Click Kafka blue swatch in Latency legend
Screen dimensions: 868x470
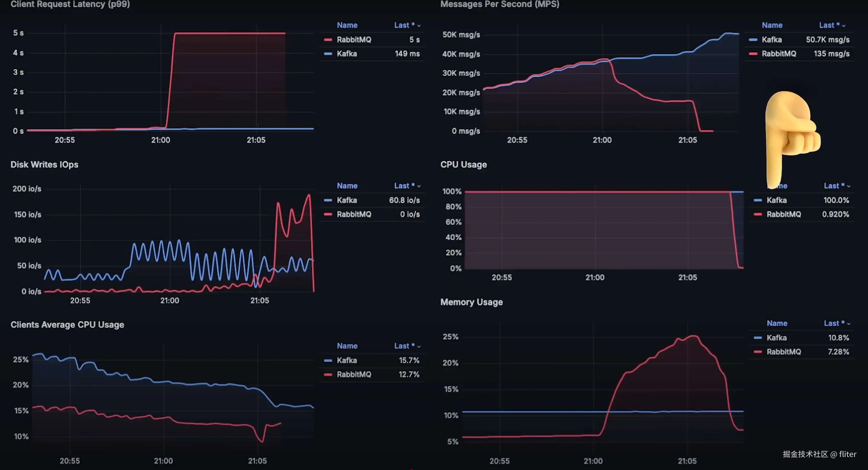click(x=328, y=54)
